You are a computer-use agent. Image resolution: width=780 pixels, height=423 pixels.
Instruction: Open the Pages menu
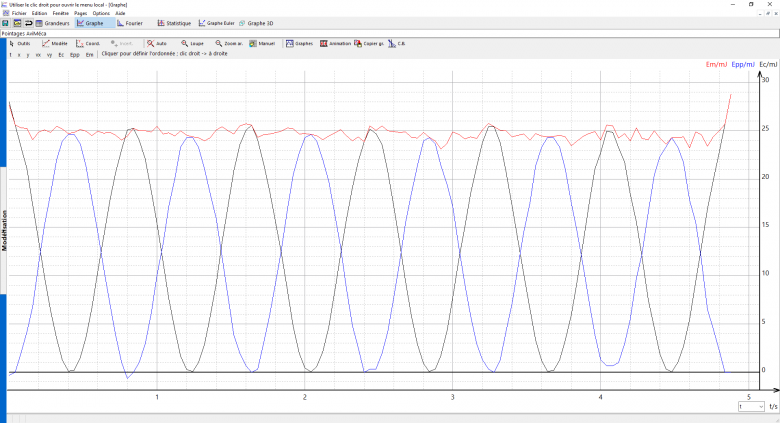pyautogui.click(x=81, y=13)
